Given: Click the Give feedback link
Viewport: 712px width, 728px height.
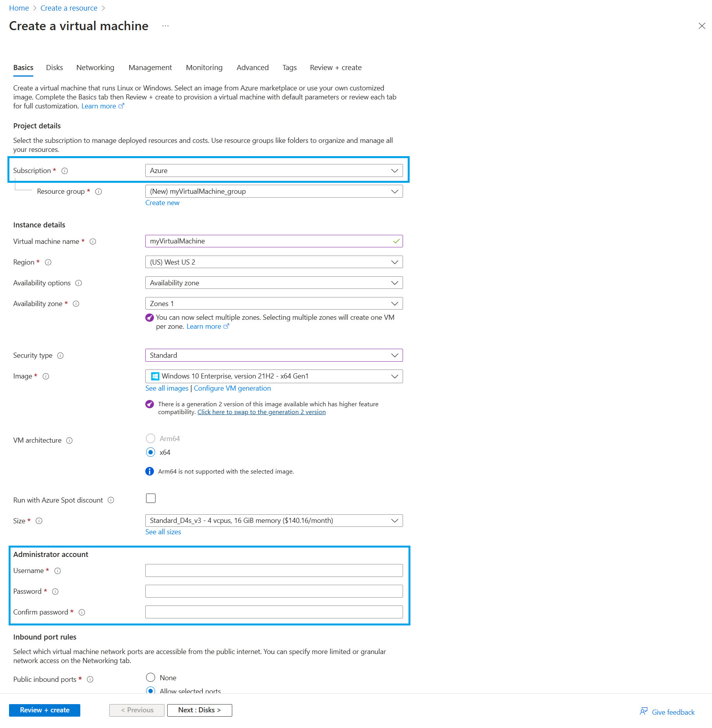Looking at the screenshot, I should (x=673, y=712).
